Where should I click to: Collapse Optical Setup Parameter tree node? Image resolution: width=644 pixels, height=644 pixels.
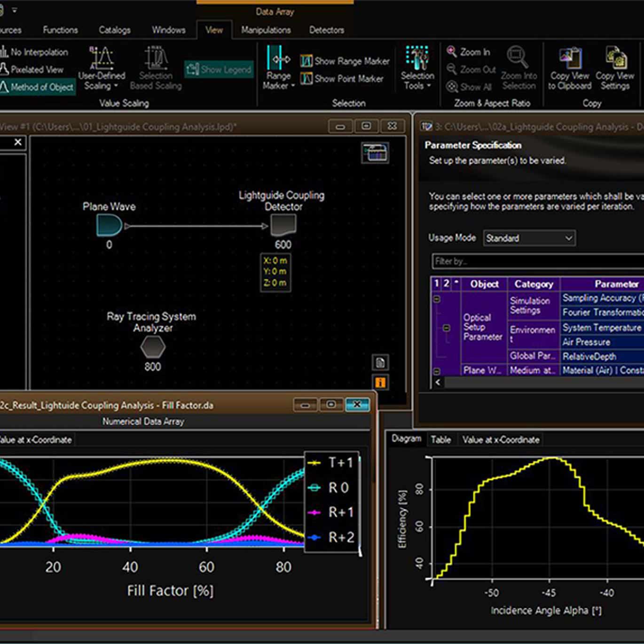pyautogui.click(x=446, y=328)
